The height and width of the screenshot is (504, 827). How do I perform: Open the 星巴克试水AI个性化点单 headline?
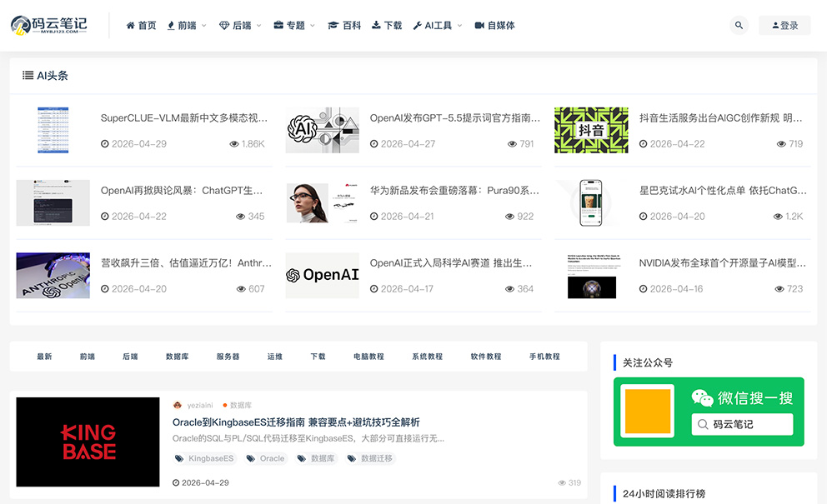click(723, 190)
